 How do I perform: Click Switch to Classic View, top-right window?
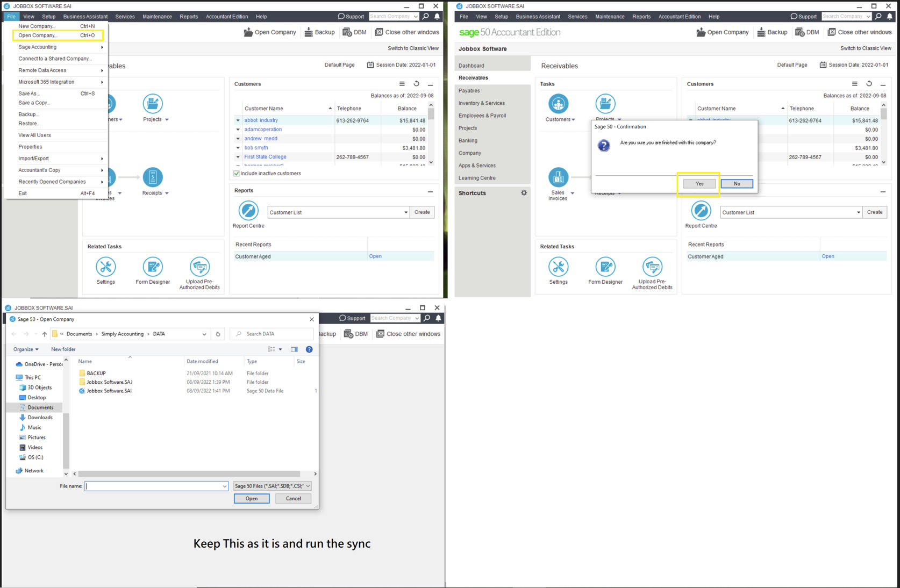click(866, 48)
